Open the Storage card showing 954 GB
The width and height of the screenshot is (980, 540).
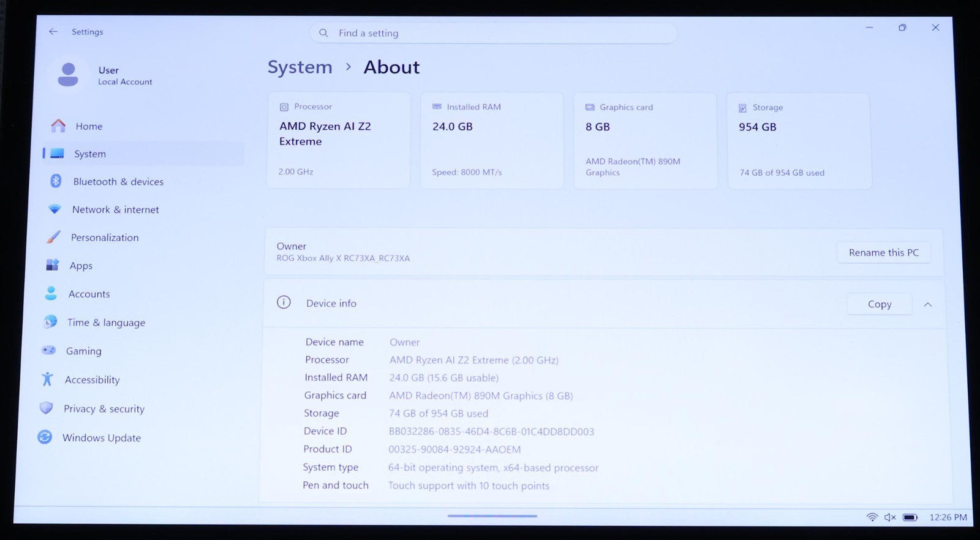(799, 141)
